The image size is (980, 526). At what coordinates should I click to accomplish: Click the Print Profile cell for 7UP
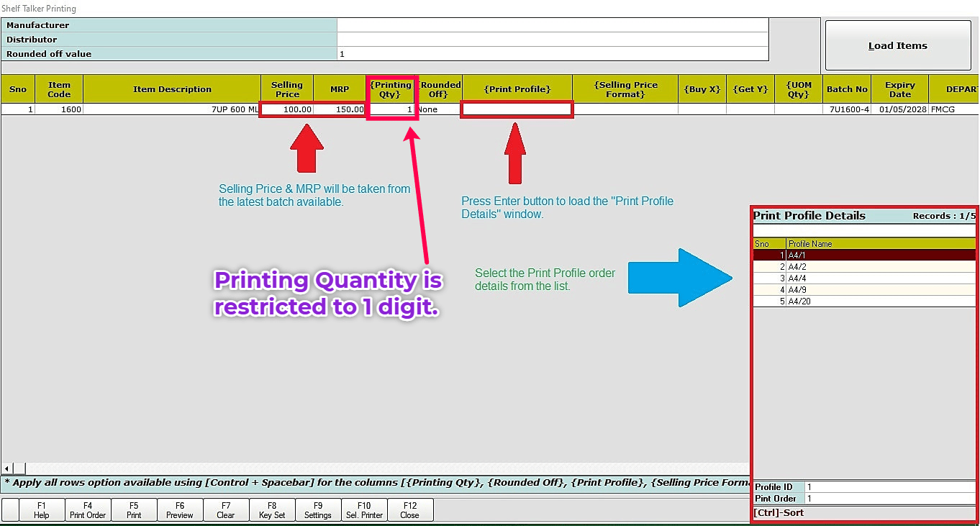click(x=517, y=109)
